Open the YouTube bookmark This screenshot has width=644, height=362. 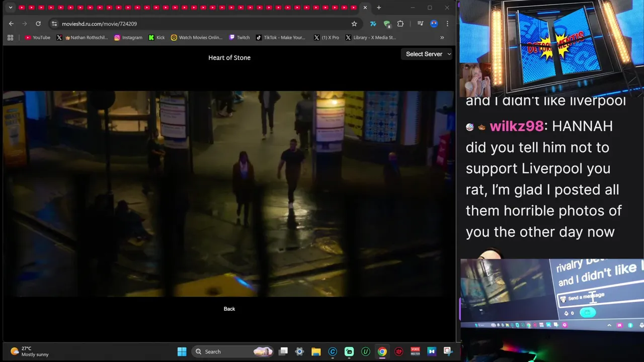coord(38,37)
